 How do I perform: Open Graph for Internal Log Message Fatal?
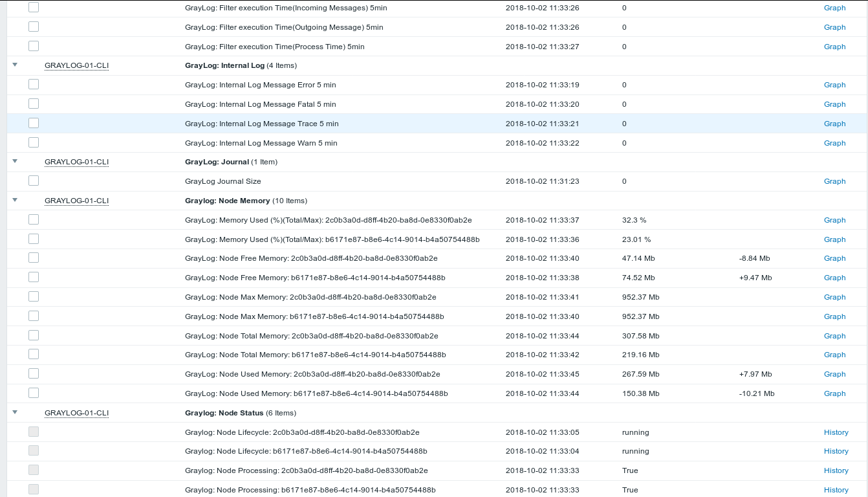(834, 104)
